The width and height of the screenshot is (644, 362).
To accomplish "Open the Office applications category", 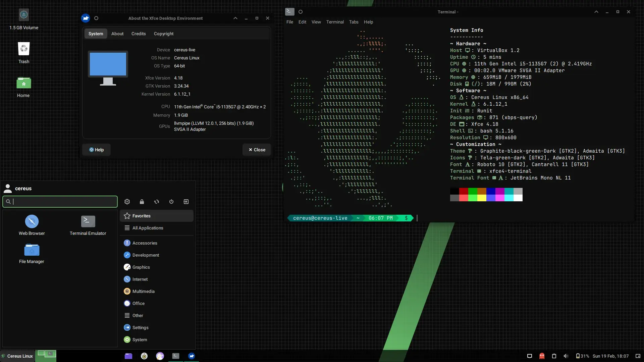I will point(139,303).
